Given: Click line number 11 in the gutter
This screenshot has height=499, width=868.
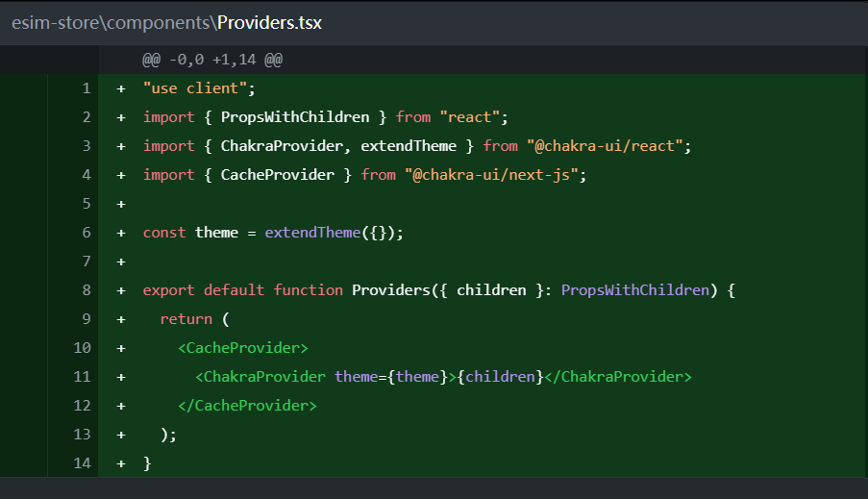Looking at the screenshot, I should pos(82,377).
